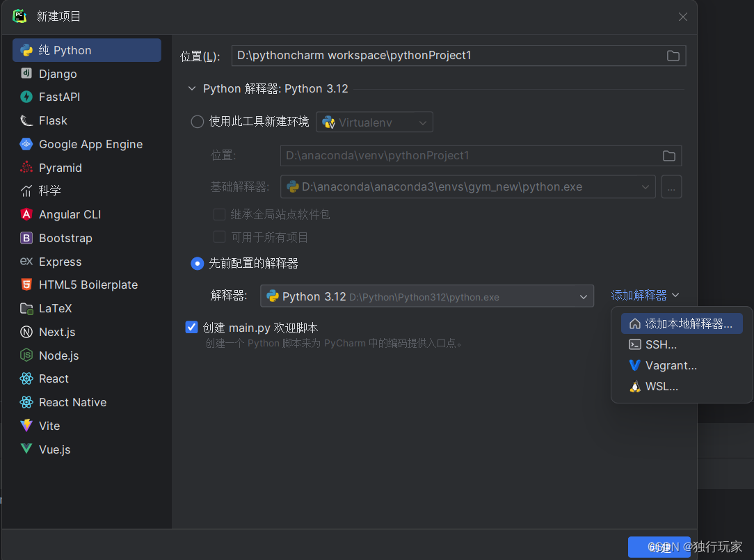Click the Node.js hexagon icon
The height and width of the screenshot is (560, 754).
[x=26, y=355]
